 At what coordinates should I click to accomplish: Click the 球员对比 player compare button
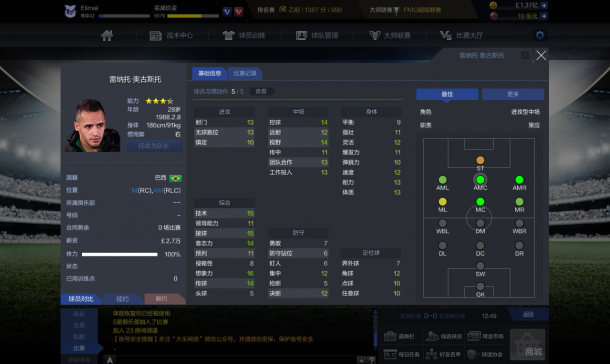[x=81, y=299]
